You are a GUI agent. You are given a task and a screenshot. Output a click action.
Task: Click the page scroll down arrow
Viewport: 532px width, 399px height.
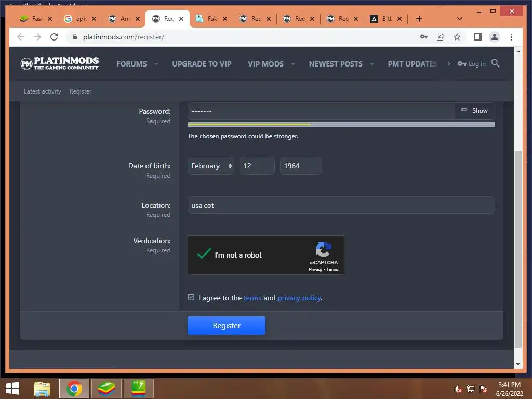pyautogui.click(x=518, y=364)
